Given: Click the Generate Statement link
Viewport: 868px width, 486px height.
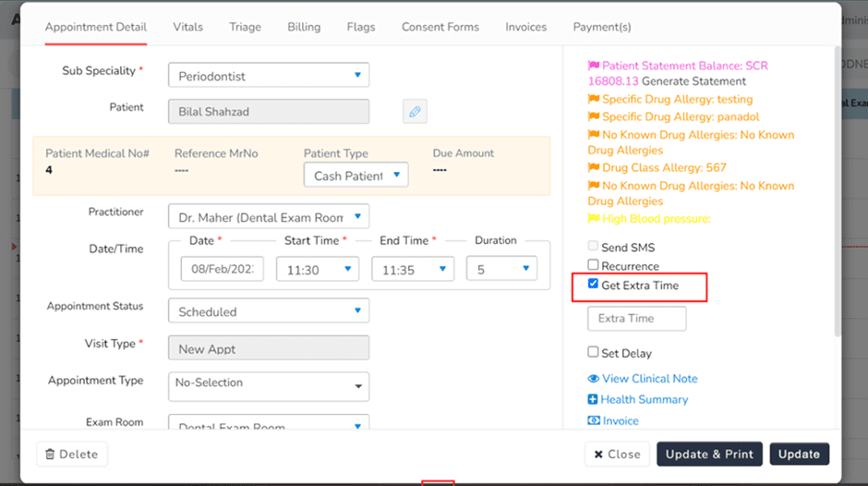Looking at the screenshot, I should [x=693, y=81].
